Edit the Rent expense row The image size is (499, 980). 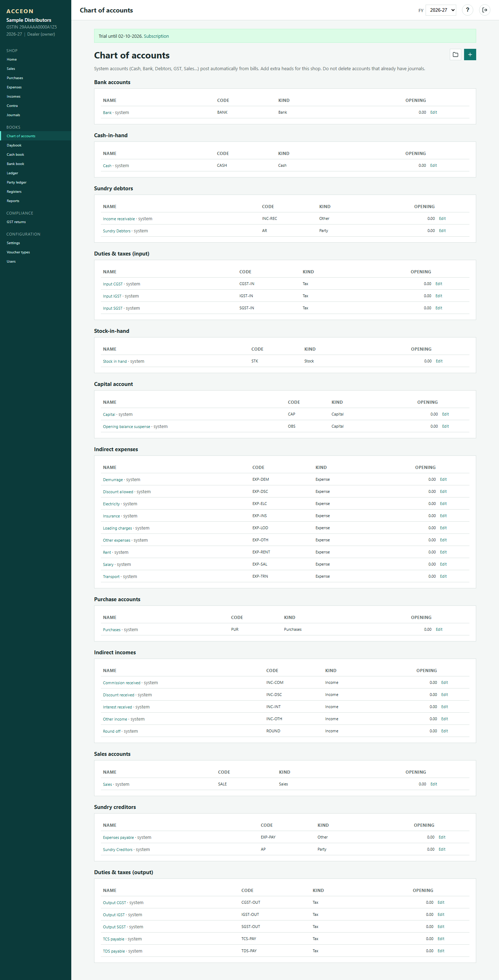pos(443,552)
